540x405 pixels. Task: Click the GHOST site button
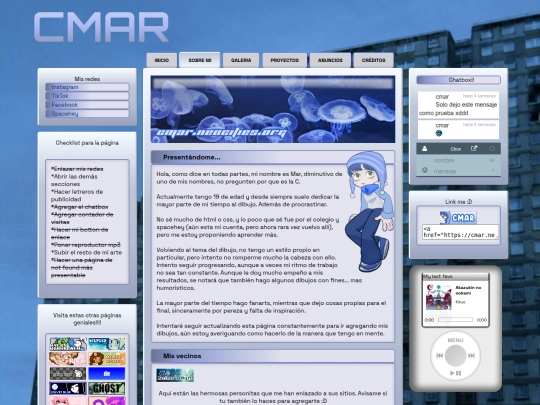106,388
